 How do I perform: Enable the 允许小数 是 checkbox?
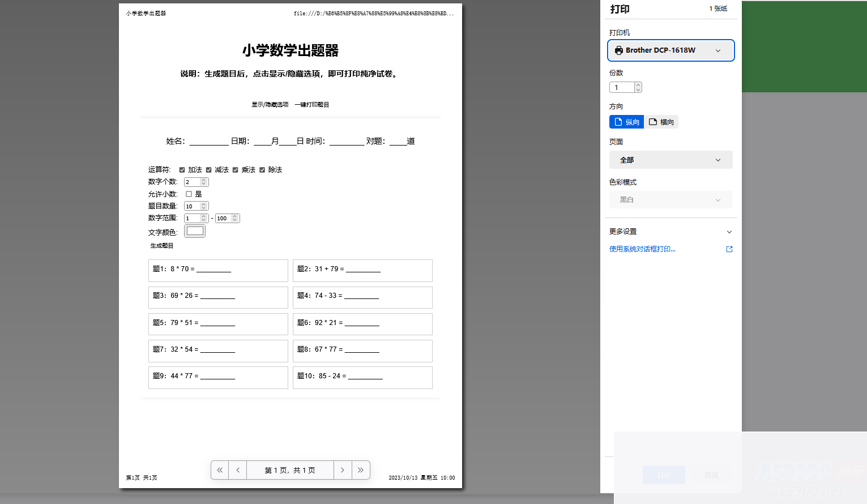[x=188, y=194]
